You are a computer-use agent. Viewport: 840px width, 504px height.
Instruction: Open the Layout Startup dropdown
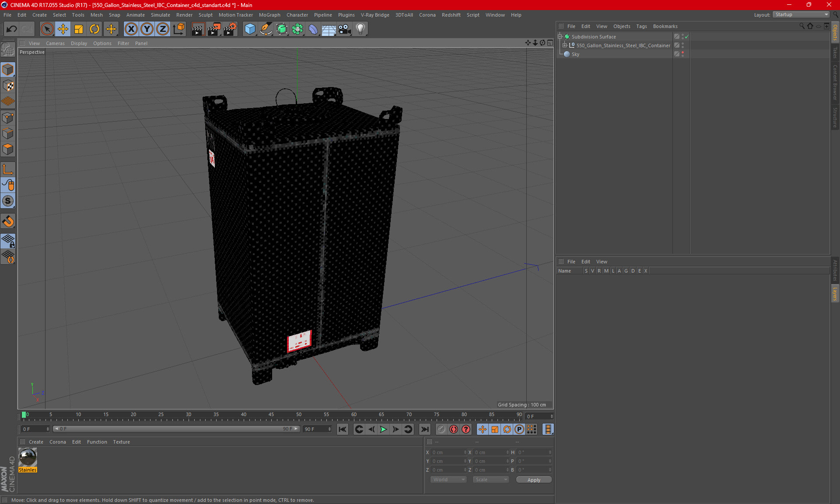click(801, 14)
